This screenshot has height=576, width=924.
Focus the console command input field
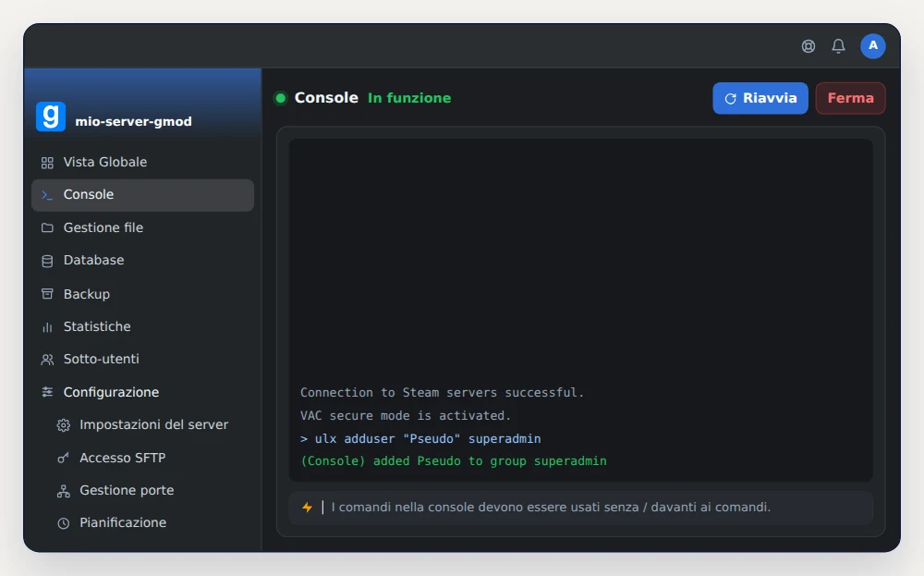(x=580, y=508)
